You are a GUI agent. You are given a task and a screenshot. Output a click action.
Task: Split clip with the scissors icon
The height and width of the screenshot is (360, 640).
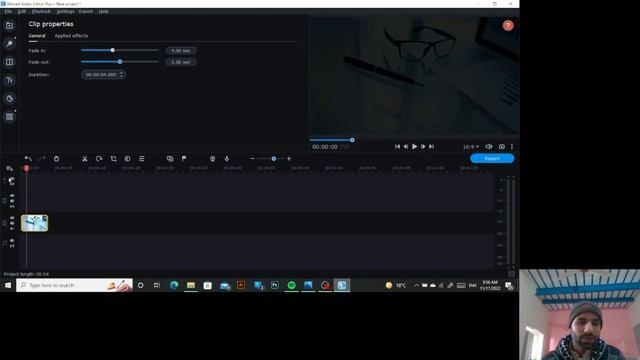click(84, 159)
